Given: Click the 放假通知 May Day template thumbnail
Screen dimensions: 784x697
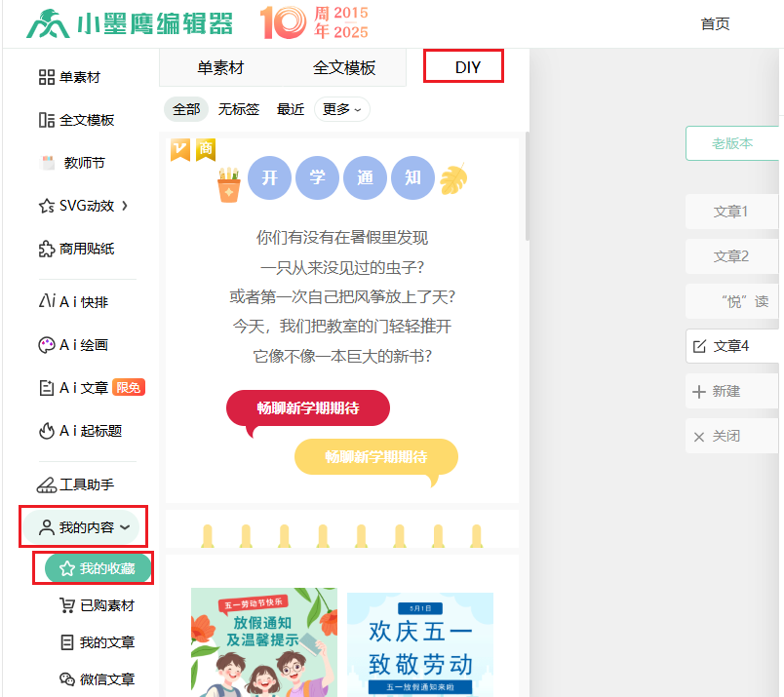Looking at the screenshot, I should tap(263, 642).
